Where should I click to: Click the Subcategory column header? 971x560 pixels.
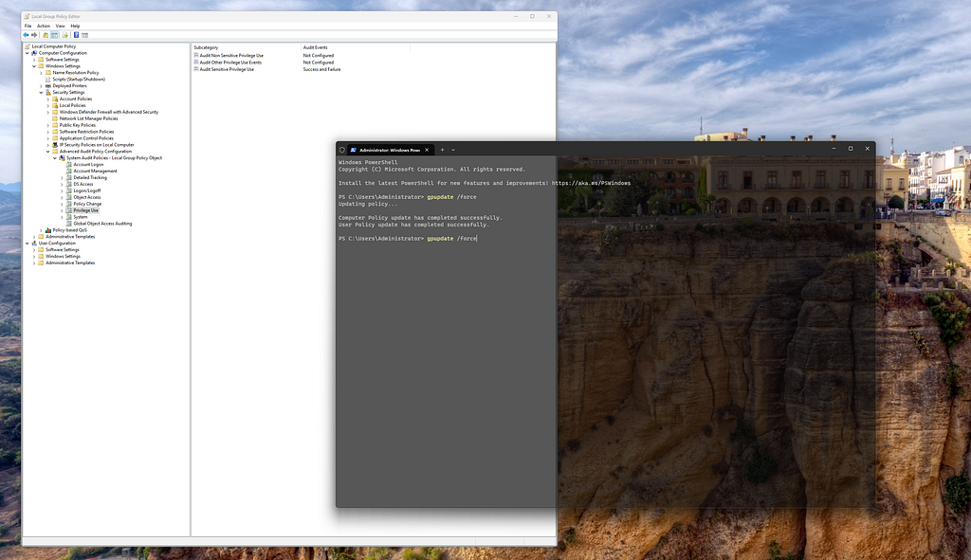point(246,47)
